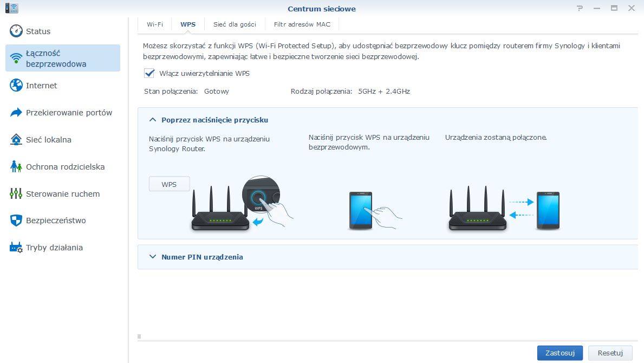Click the Sterowanie ruchem sliders icon
The width and height of the screenshot is (644, 363).
(x=16, y=193)
